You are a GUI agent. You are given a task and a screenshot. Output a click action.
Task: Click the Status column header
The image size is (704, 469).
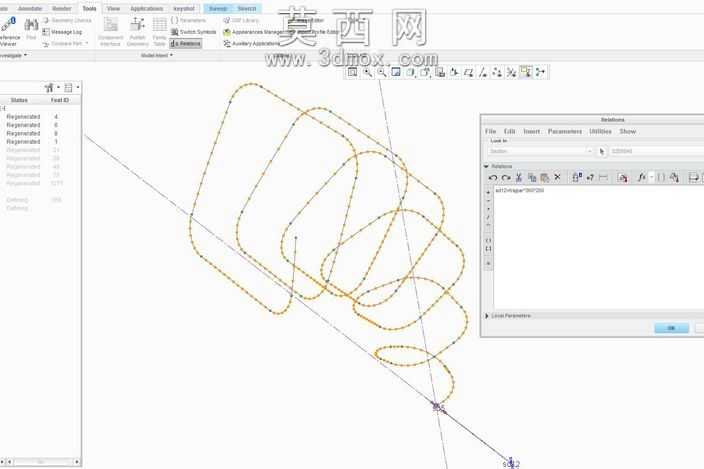point(19,100)
